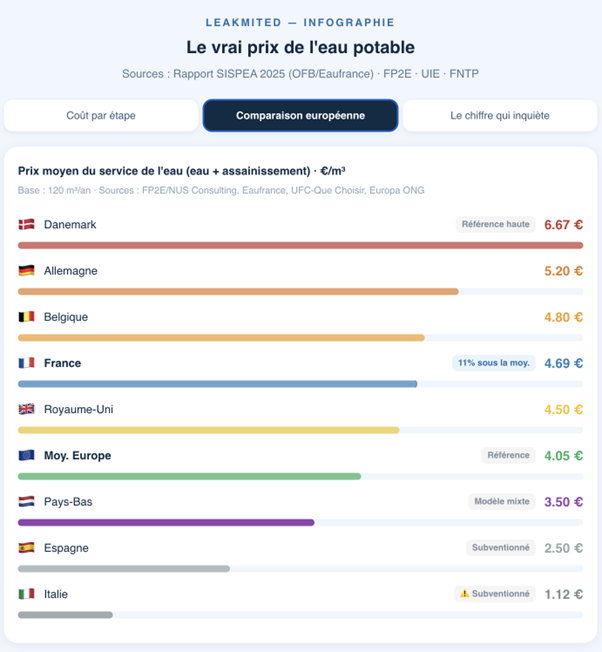Click the Spain flag icon
The height and width of the screenshot is (652, 602).
[26, 548]
